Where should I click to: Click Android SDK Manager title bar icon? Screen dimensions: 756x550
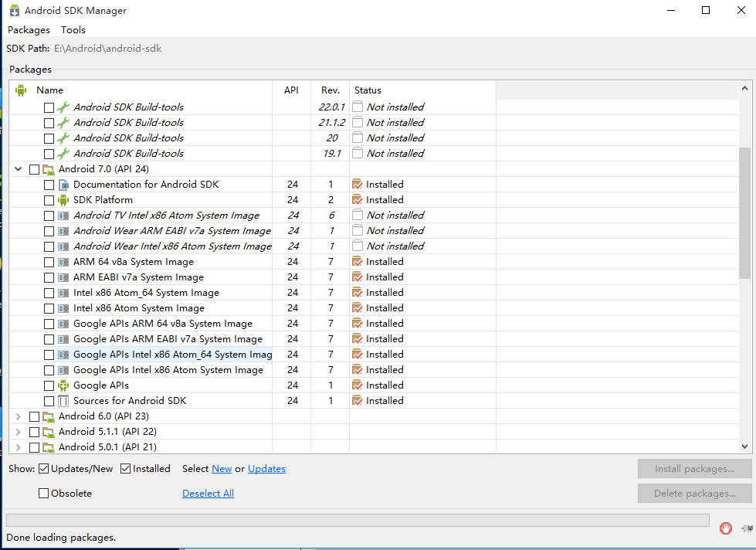coord(15,10)
